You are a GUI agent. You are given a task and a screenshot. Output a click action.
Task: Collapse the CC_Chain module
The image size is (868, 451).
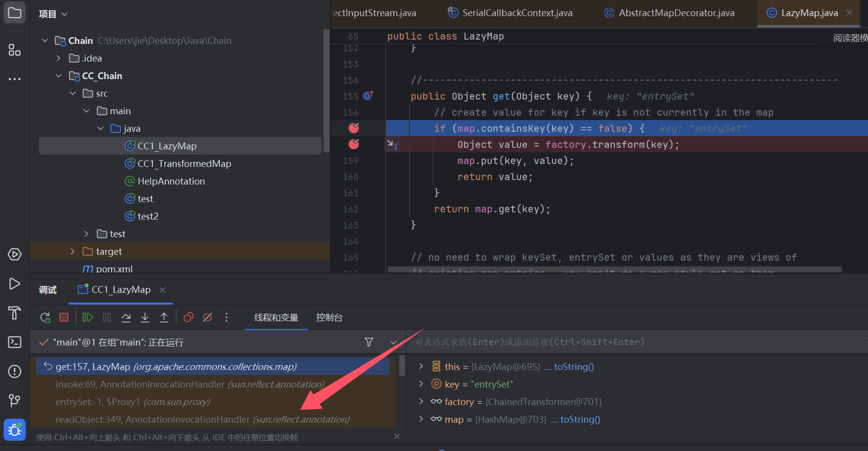(59, 76)
